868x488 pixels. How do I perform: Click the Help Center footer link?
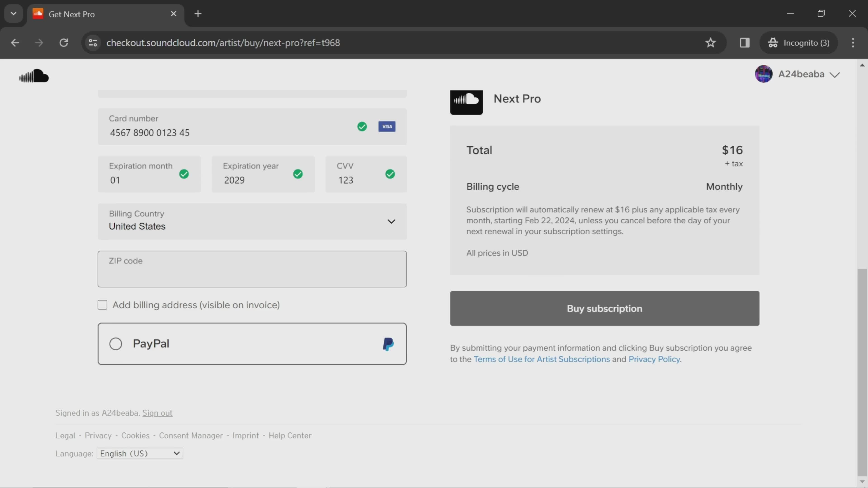(x=290, y=435)
